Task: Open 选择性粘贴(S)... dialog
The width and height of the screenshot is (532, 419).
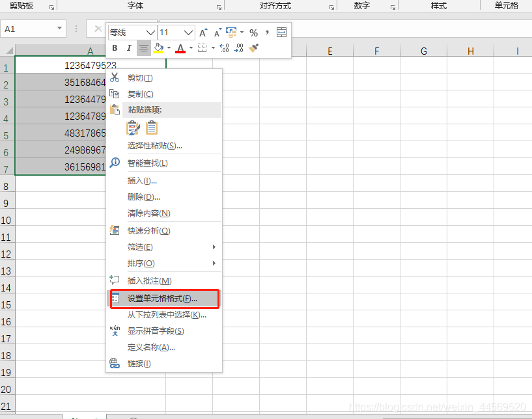Action: pyautogui.click(x=164, y=146)
